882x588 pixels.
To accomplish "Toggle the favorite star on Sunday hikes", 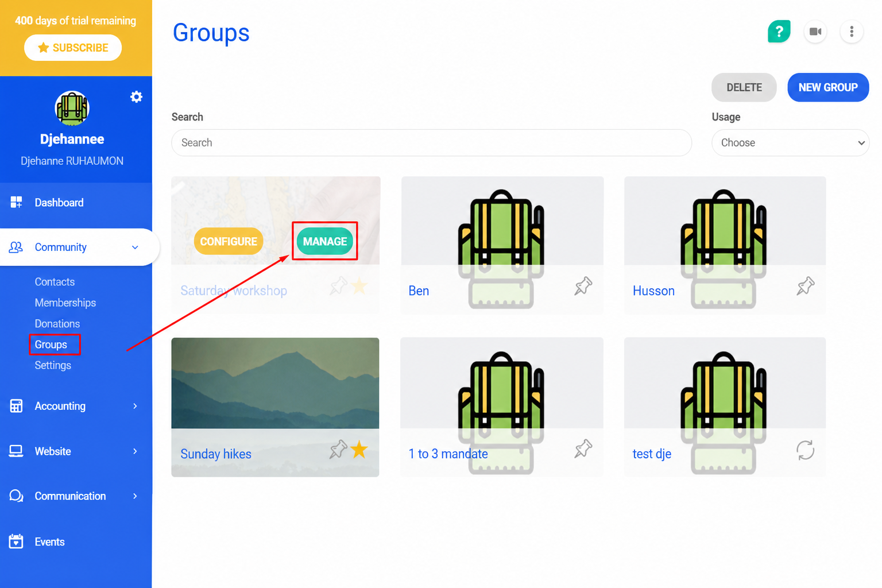I will (x=359, y=449).
